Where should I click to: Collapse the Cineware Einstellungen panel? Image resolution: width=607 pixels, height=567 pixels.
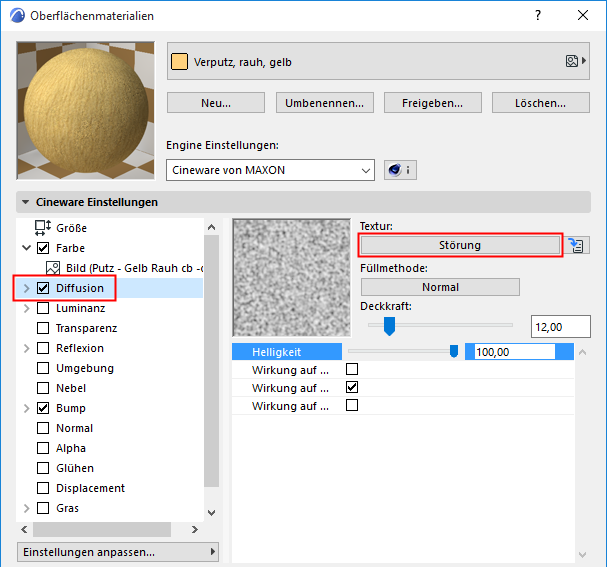coord(26,202)
